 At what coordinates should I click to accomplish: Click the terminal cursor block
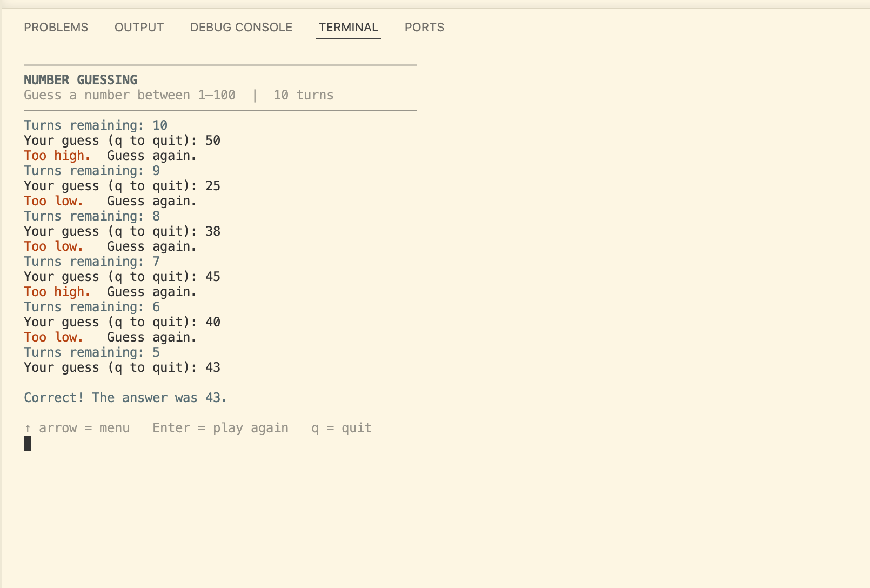28,443
